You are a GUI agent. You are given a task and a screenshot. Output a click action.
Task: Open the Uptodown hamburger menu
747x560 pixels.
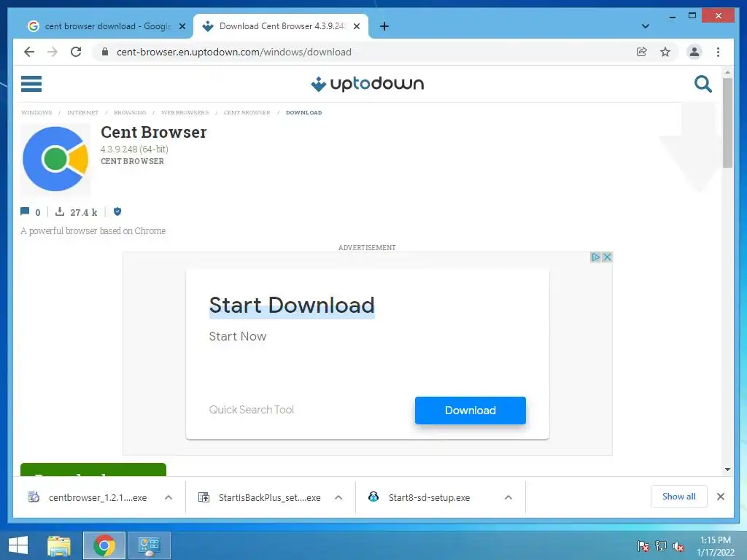[31, 84]
